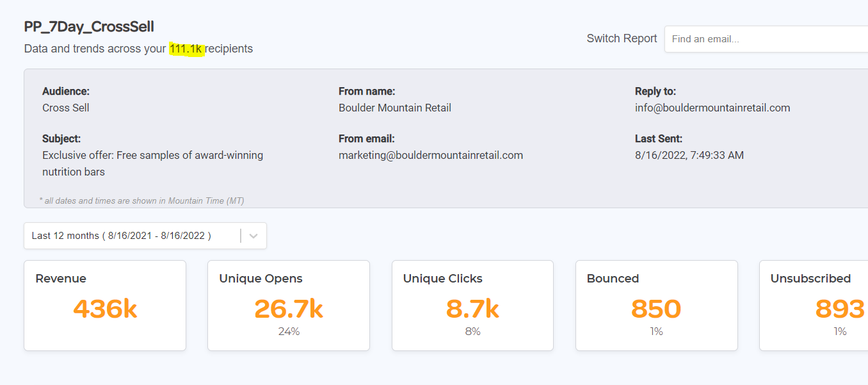
Task: Click the 8/16/2022, 7:49:33 AM last sent value
Action: (x=689, y=155)
